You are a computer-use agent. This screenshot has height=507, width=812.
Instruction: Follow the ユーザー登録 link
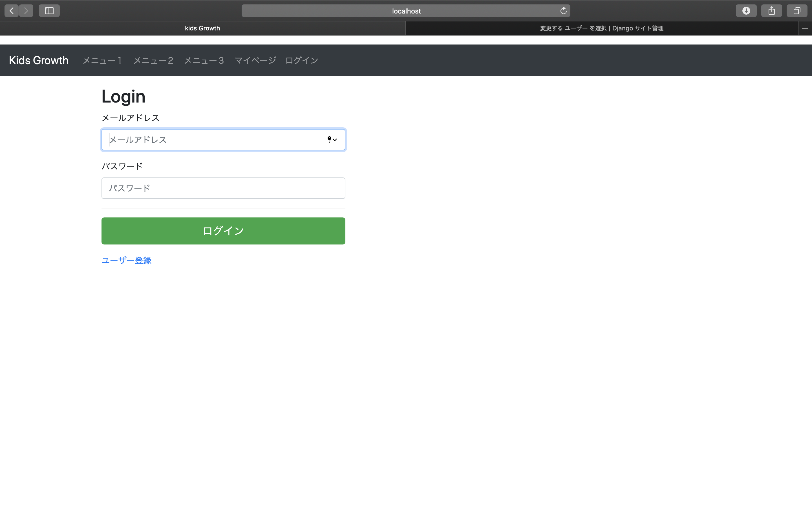pos(127,260)
